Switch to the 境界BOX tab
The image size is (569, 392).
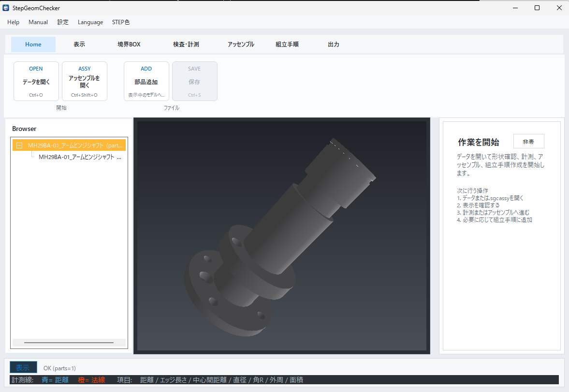click(129, 44)
